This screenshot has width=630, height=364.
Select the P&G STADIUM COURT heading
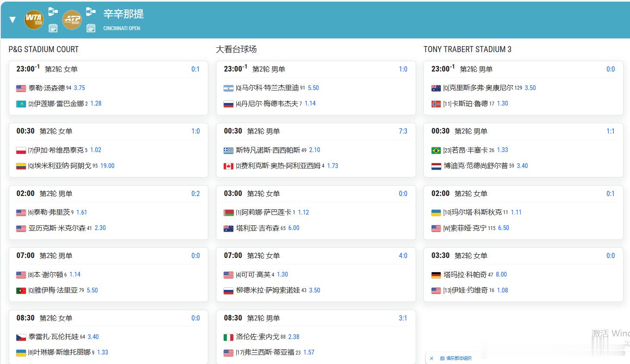[44, 50]
